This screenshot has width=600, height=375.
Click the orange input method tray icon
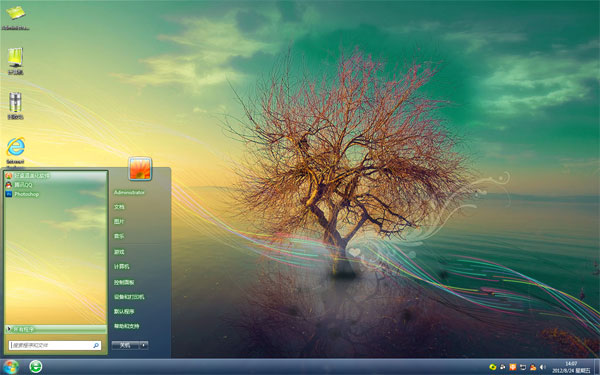pos(513,367)
